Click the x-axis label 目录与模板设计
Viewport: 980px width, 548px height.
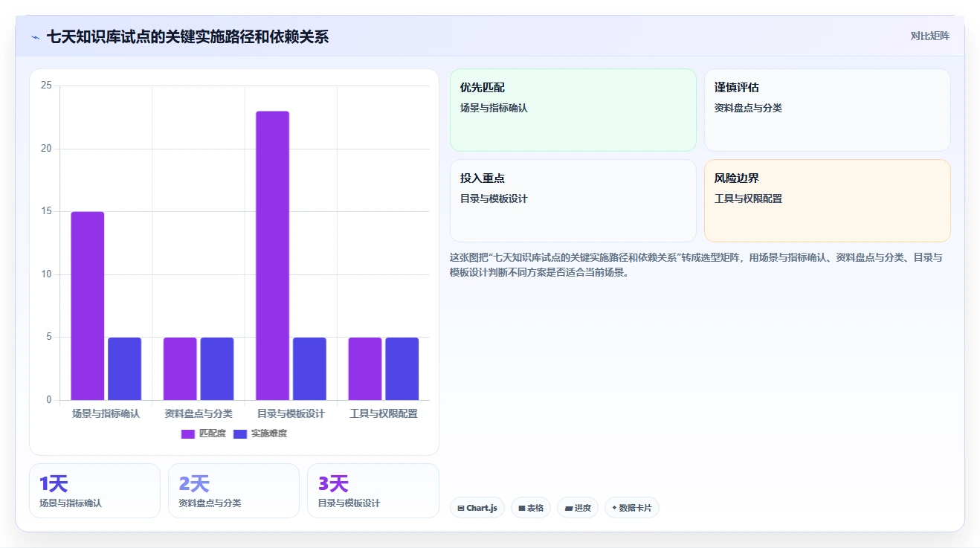click(291, 413)
